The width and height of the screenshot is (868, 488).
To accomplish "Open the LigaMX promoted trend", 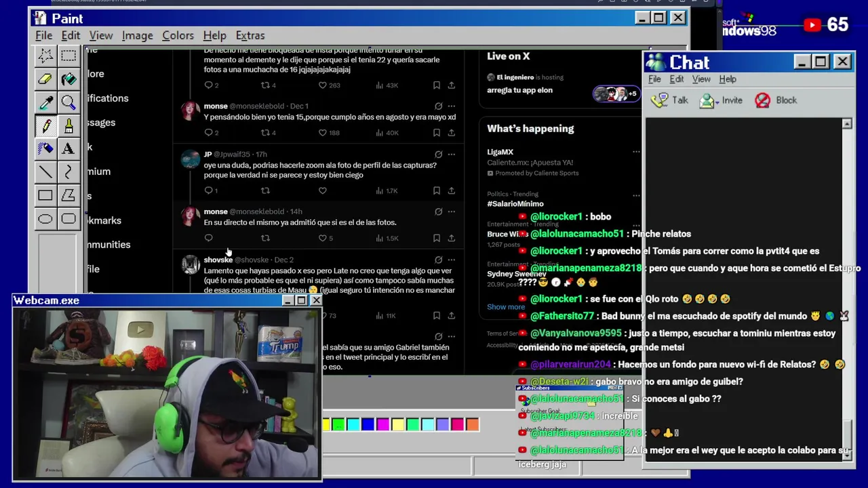I will click(x=499, y=152).
